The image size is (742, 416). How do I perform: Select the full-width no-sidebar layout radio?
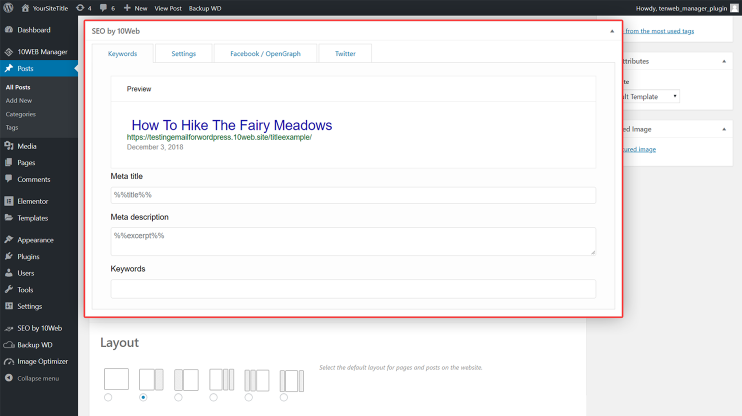point(108,398)
